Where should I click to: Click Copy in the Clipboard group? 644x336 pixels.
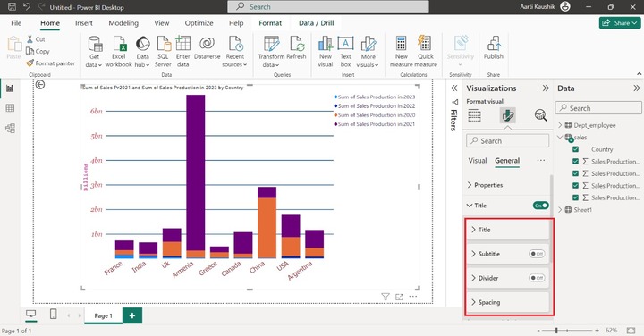pos(38,51)
